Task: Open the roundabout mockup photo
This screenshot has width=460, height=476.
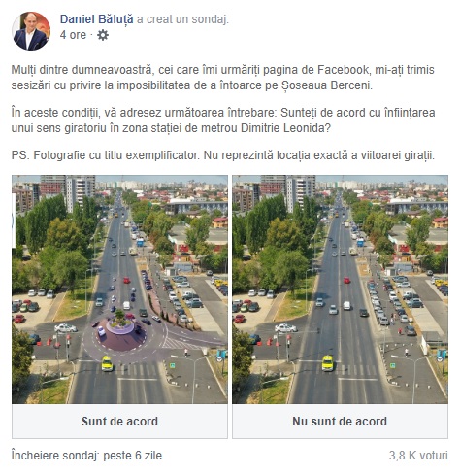Action: 119,289
